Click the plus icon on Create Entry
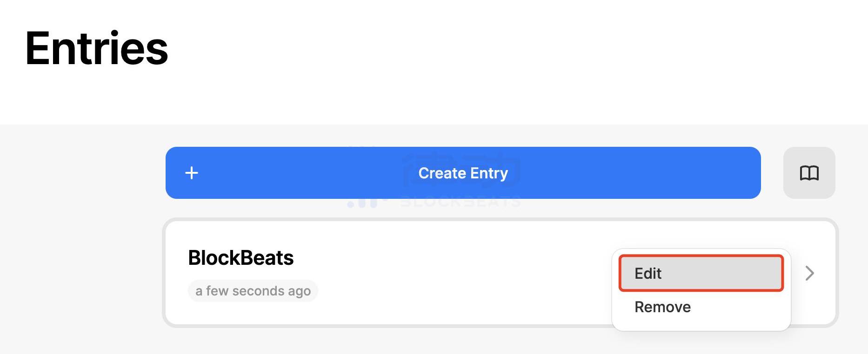Viewport: 868px width, 354px height. pyautogui.click(x=192, y=173)
